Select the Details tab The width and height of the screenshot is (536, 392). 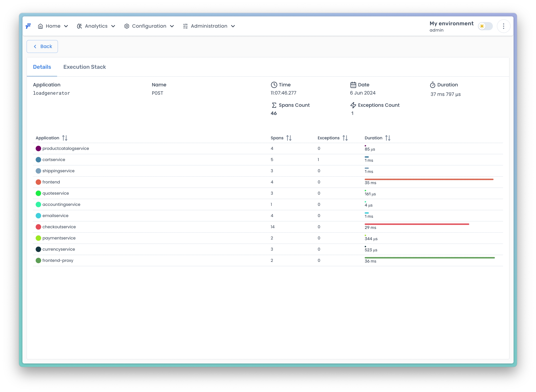42,67
